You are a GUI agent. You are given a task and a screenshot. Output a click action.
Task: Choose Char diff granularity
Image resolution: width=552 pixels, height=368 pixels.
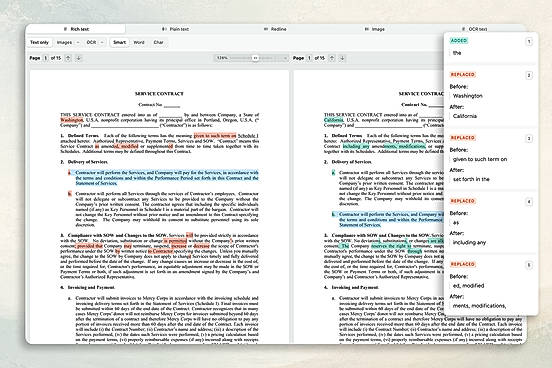158,42
